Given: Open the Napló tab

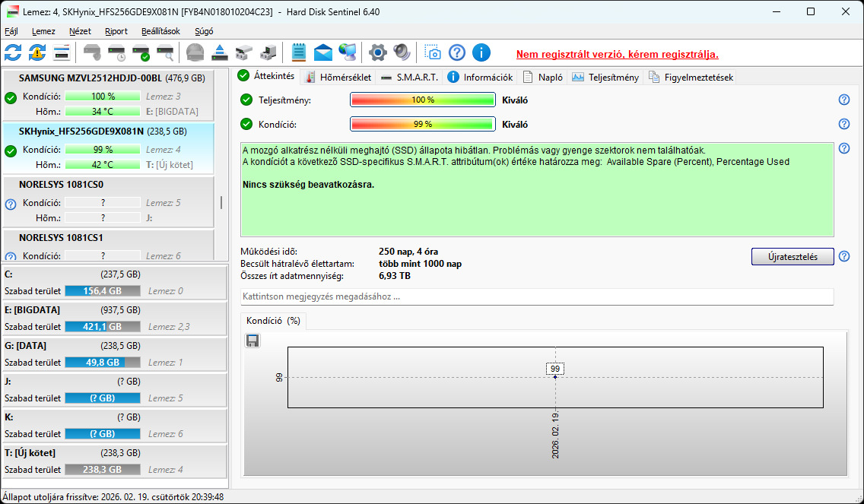Looking at the screenshot, I should 543,77.
